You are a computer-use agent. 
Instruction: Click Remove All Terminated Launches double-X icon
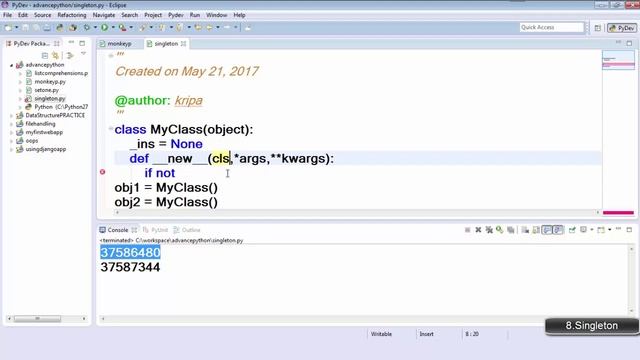[x=489, y=230]
